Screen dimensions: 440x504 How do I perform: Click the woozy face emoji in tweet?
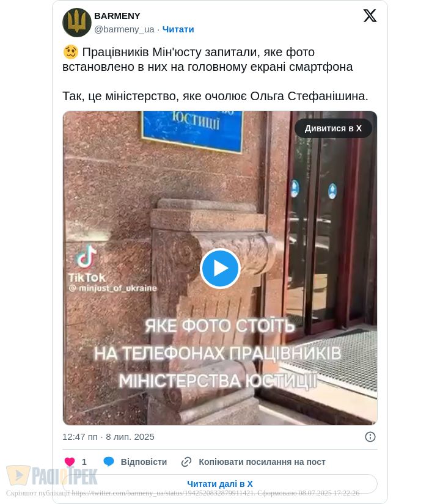coord(70,52)
